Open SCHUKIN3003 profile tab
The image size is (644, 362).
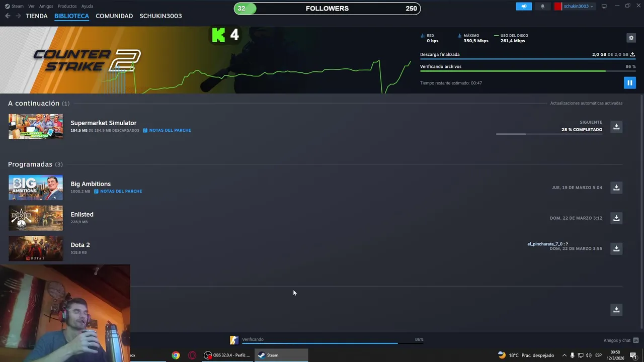coord(160,16)
